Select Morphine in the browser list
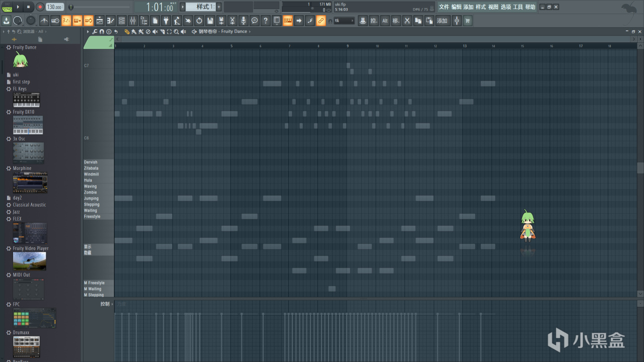644x362 pixels. [x=22, y=168]
